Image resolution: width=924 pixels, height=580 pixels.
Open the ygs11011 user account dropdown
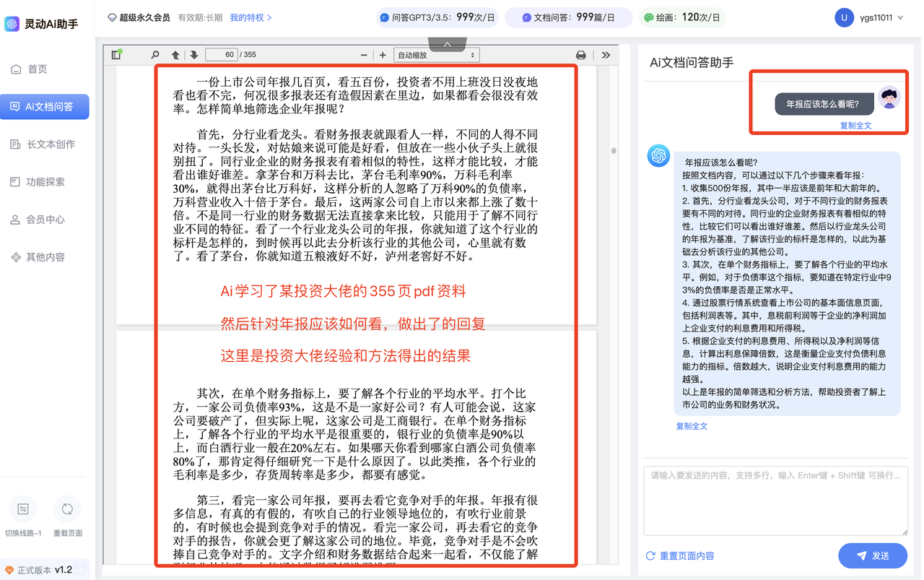point(881,17)
